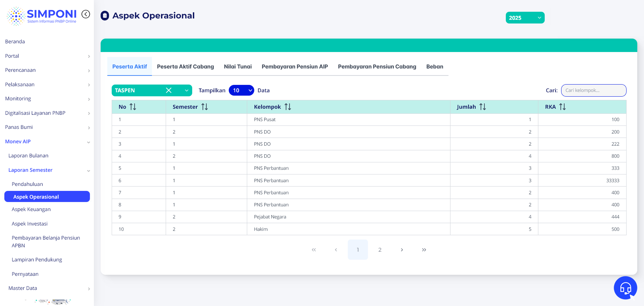
Task: Go to previous page arrow
Action: point(336,250)
